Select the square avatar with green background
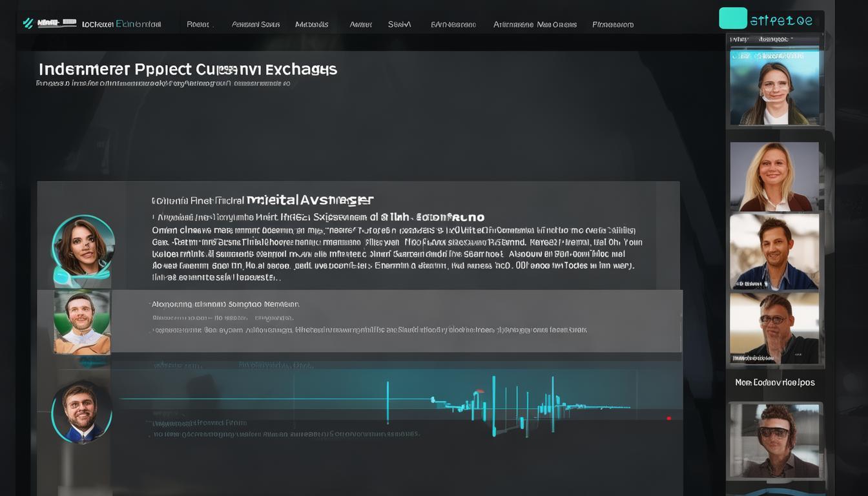This screenshot has width=868, height=496. point(82,322)
